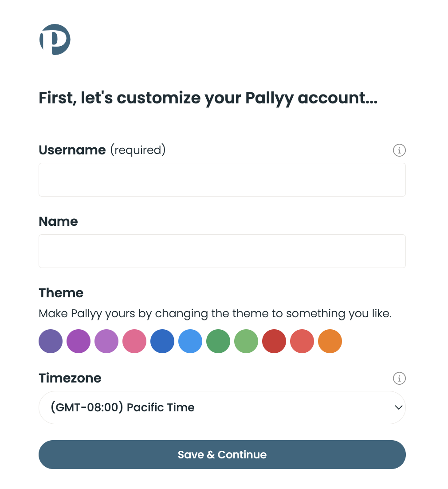Click the Username input field
Image resolution: width=448 pixels, height=489 pixels.
point(222,180)
